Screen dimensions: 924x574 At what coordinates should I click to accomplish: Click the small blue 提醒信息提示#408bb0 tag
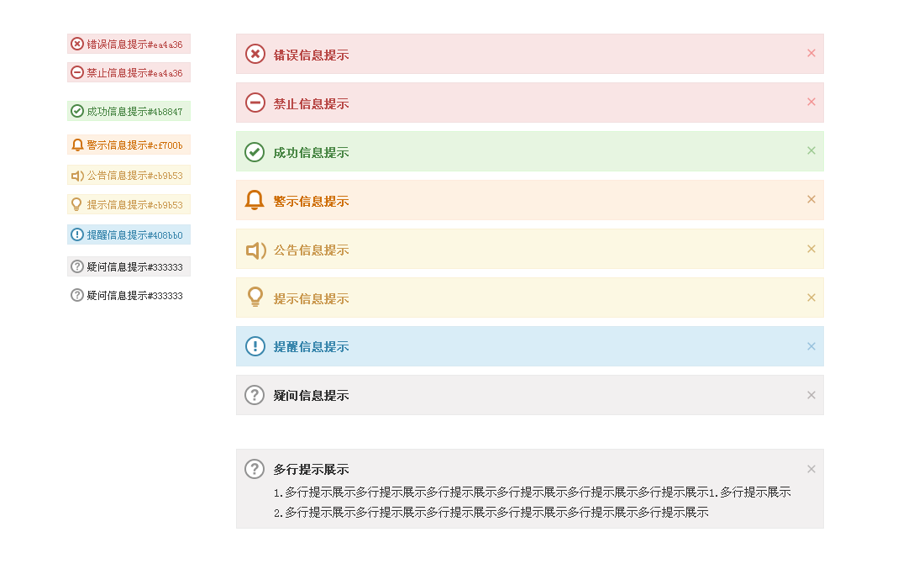(129, 235)
